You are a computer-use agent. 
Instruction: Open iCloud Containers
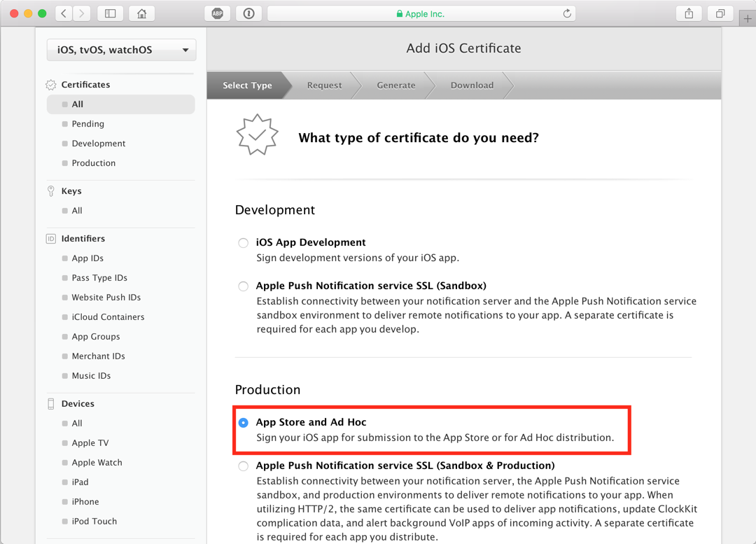108,317
